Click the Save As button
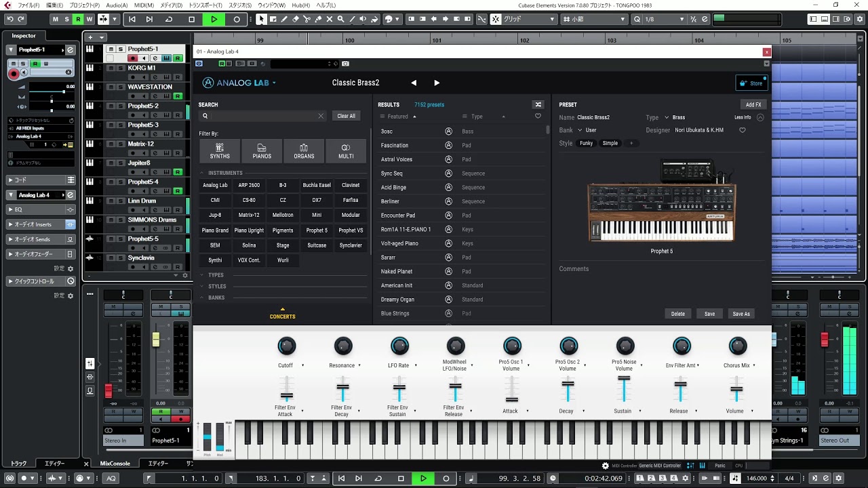The height and width of the screenshot is (488, 868). (741, 314)
